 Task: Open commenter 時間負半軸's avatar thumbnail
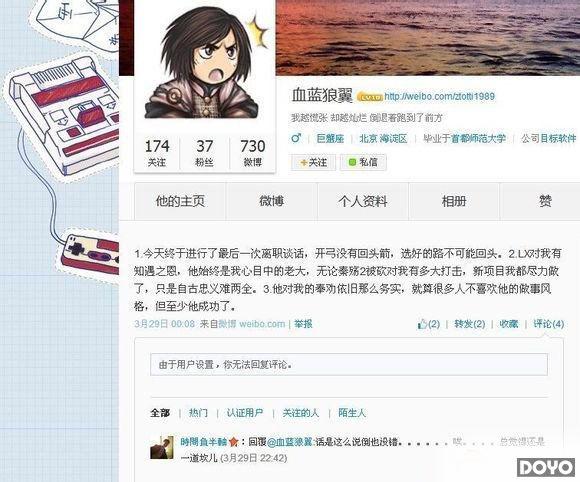[x=162, y=448]
